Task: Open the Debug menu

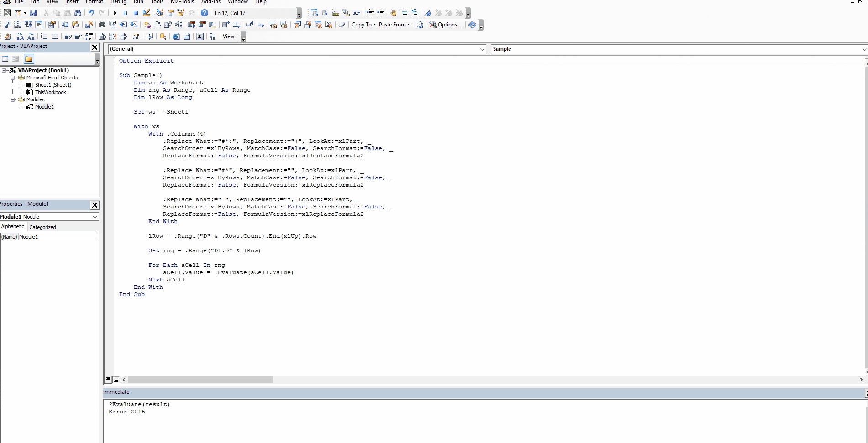Action: (x=118, y=2)
